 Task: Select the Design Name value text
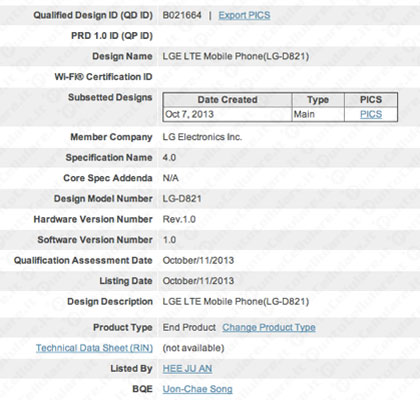pos(236,56)
